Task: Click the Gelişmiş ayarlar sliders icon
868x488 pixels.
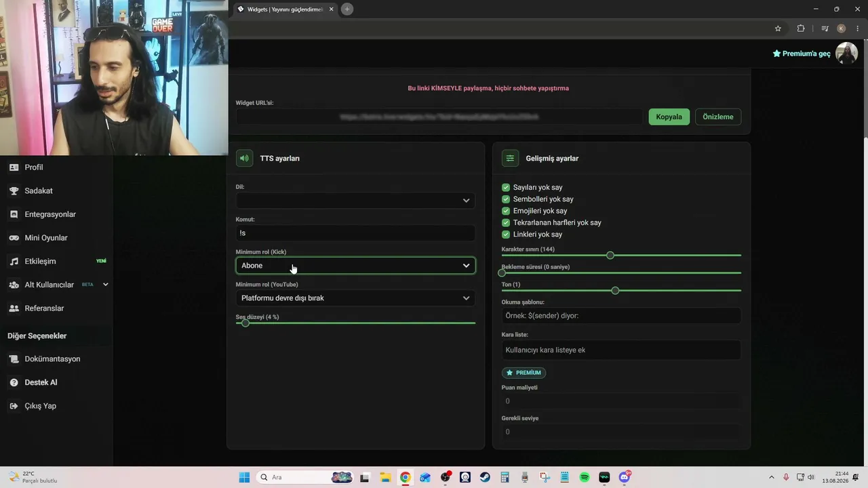Action: click(x=510, y=158)
